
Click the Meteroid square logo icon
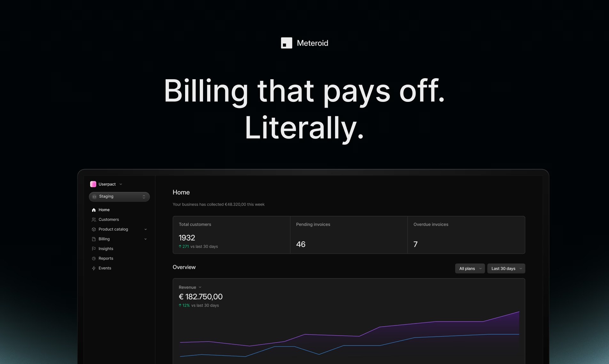[x=286, y=43]
